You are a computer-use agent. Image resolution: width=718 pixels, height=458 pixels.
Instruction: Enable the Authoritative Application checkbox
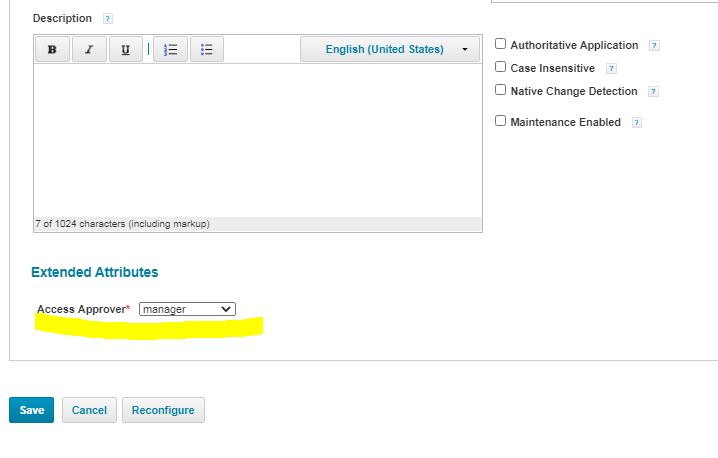[501, 44]
